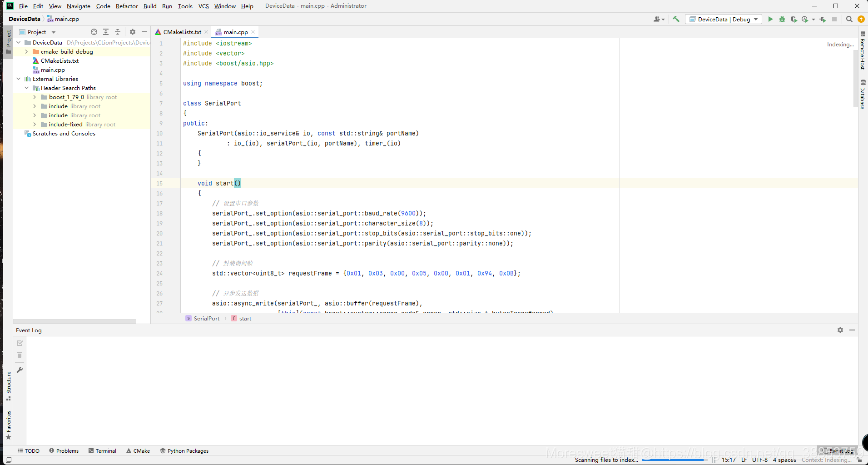
Task: Collapse the External Libraries tree node
Action: pos(18,79)
